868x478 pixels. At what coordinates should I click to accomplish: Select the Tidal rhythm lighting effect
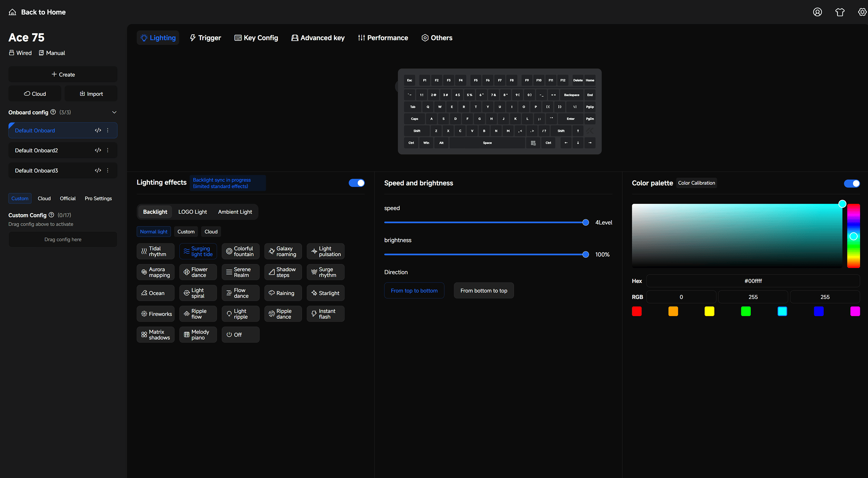(x=155, y=251)
